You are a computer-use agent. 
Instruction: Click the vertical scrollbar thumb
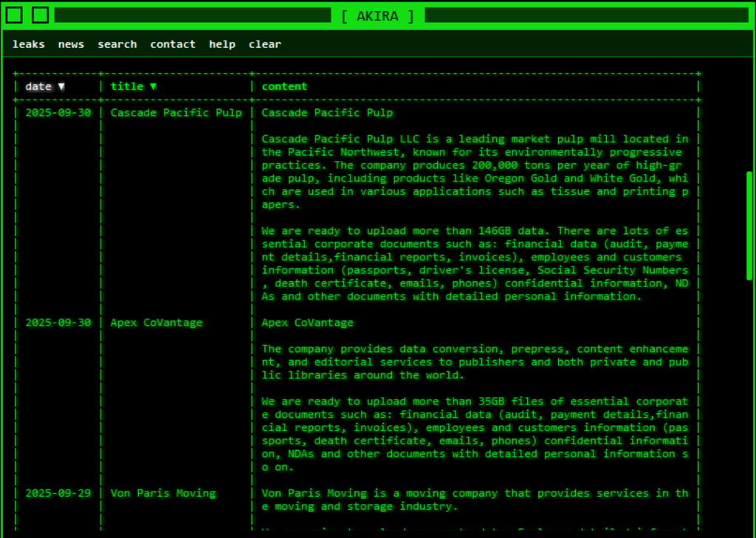tap(749, 225)
